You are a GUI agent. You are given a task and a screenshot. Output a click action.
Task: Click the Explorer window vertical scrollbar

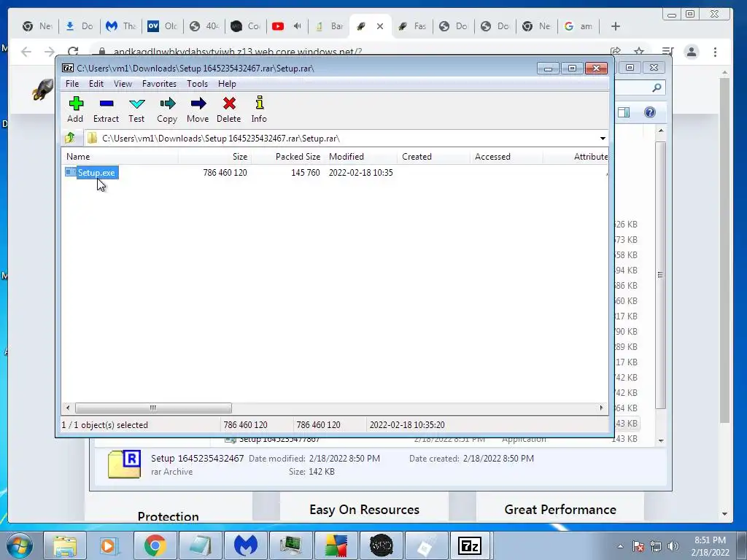click(660, 275)
